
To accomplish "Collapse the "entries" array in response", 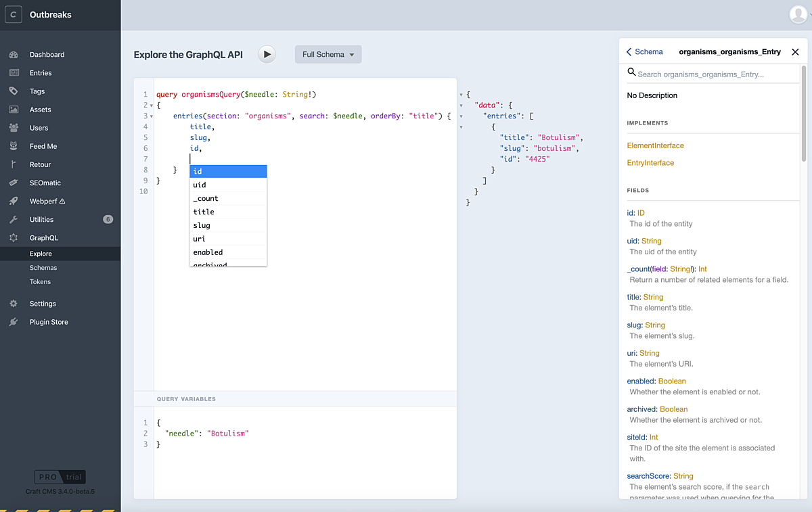I will 461,116.
